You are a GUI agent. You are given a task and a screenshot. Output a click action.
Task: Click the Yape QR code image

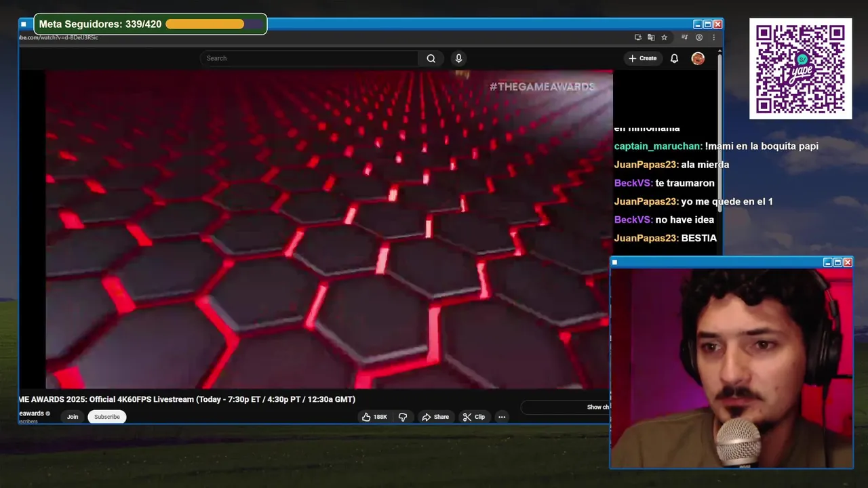click(800, 68)
